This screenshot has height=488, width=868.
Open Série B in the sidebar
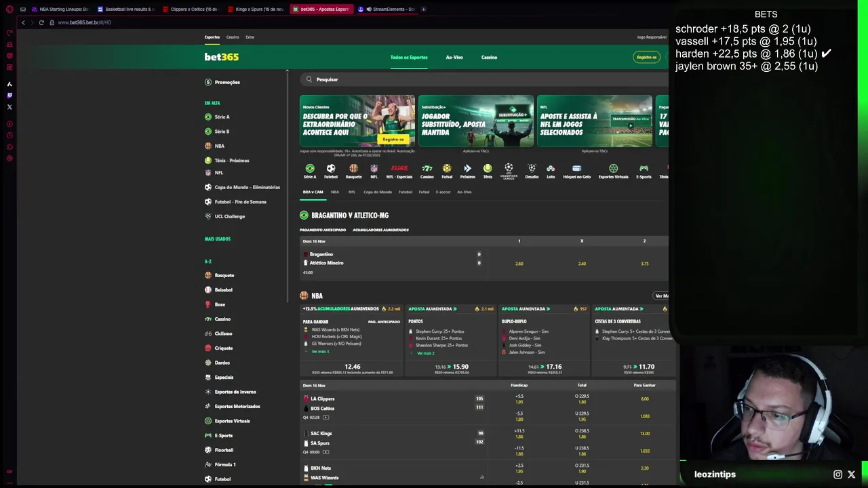point(222,131)
